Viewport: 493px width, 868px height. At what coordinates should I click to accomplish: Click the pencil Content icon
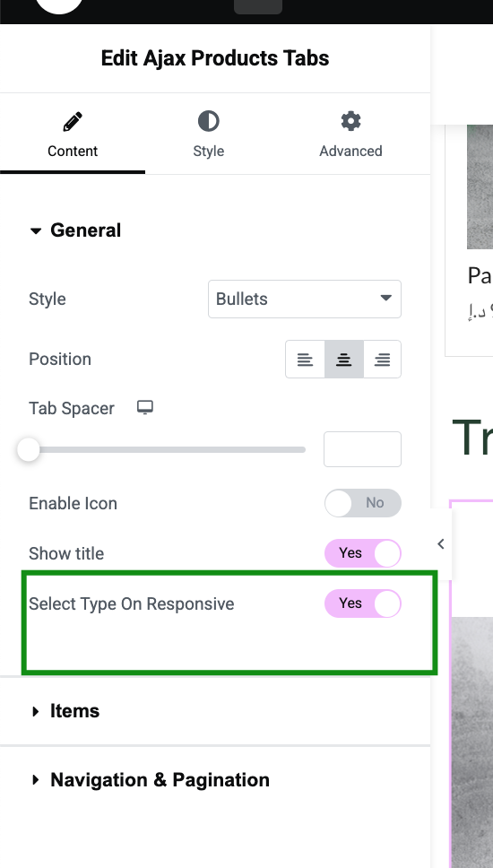(73, 121)
